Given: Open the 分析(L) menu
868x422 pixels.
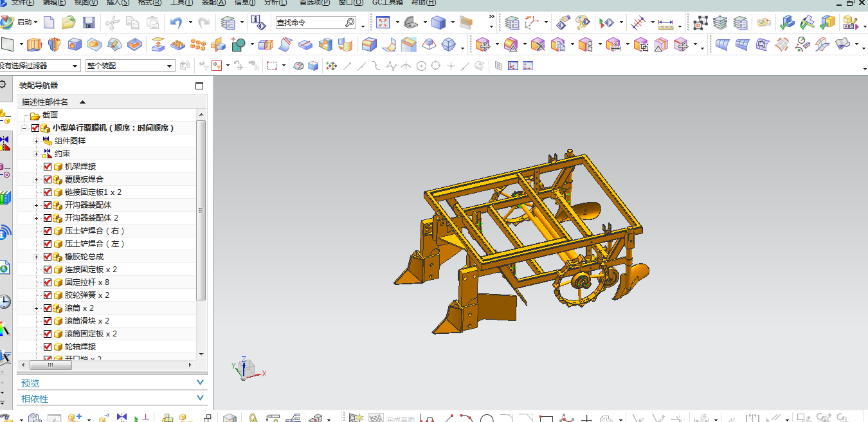Looking at the screenshot, I should point(275,3).
